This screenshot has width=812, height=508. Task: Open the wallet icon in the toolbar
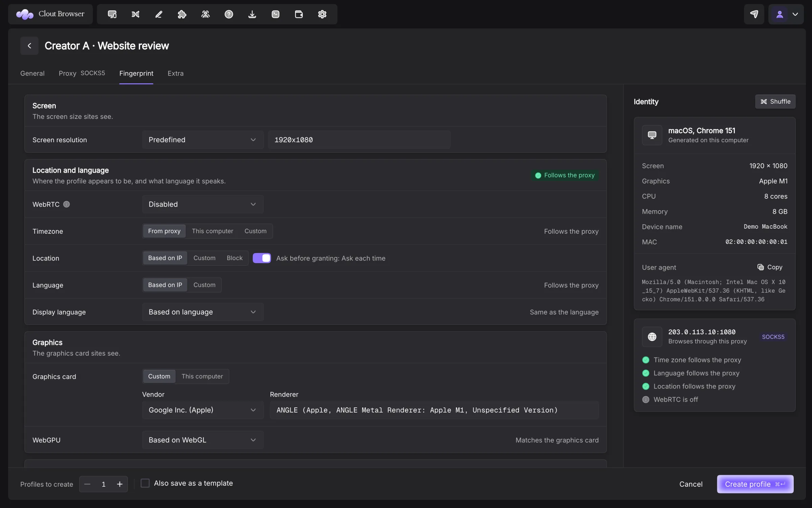(299, 14)
